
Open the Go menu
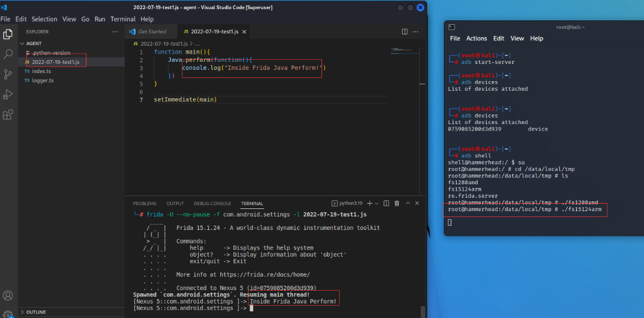click(85, 19)
